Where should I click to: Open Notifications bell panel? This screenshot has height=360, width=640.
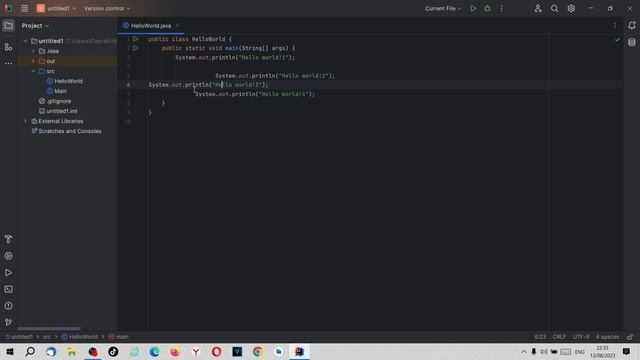coord(632,26)
